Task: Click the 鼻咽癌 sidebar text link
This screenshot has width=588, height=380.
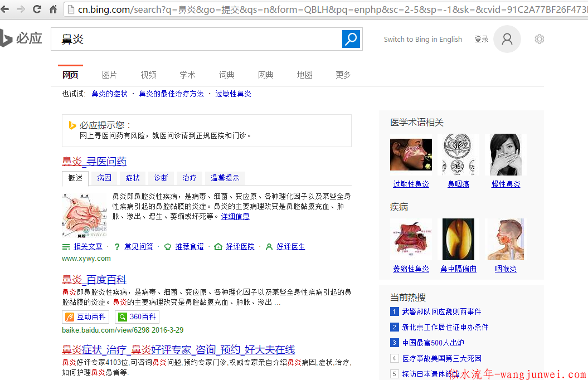Action: 458,184
